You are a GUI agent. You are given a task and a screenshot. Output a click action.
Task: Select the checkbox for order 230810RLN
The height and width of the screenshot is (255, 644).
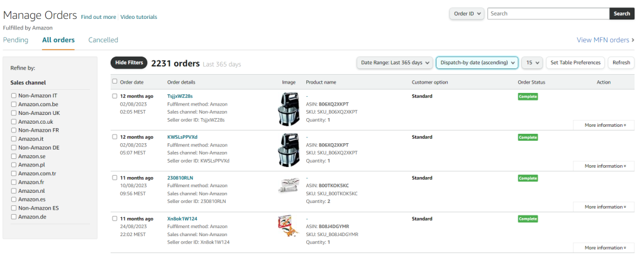pyautogui.click(x=114, y=178)
